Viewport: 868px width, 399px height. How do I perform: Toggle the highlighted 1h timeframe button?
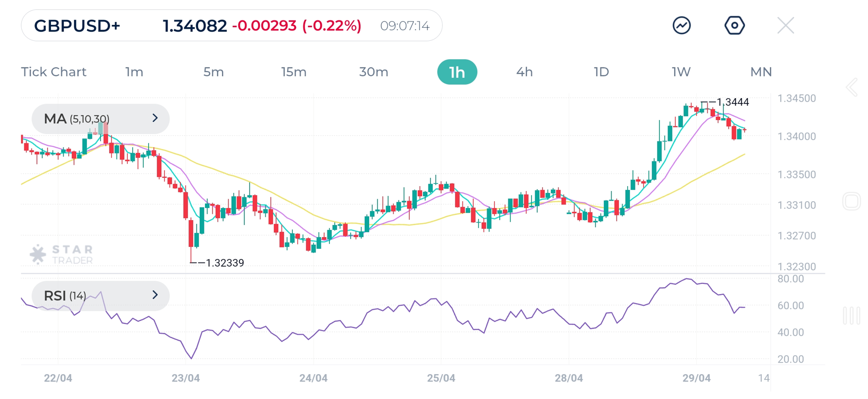point(457,71)
